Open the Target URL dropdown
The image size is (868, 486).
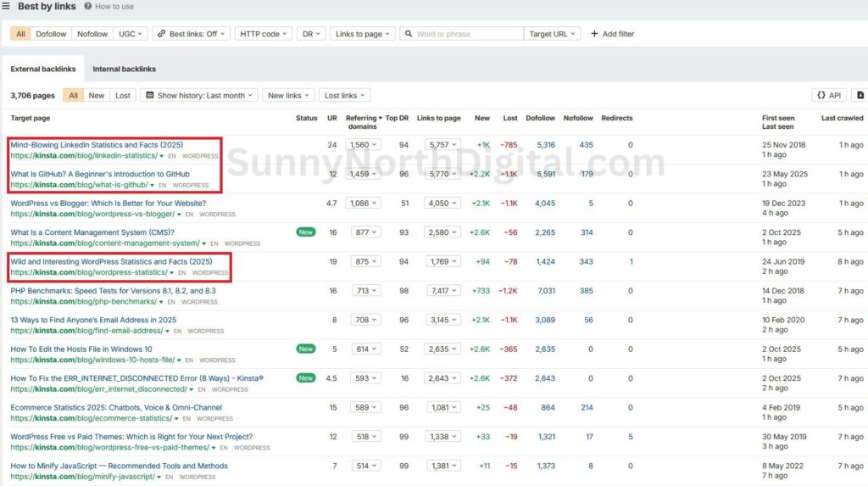552,34
